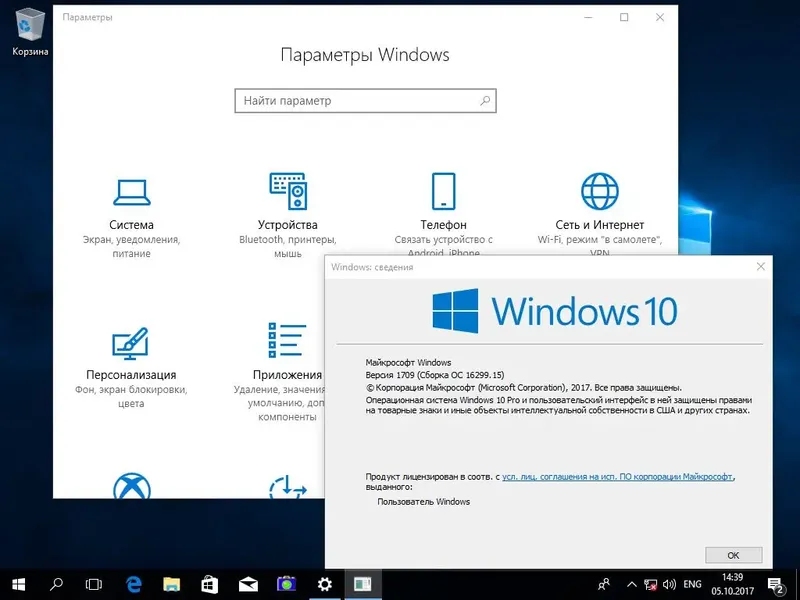800x600 pixels.
Task: Open File Explorer from the taskbar
Action: click(x=172, y=584)
